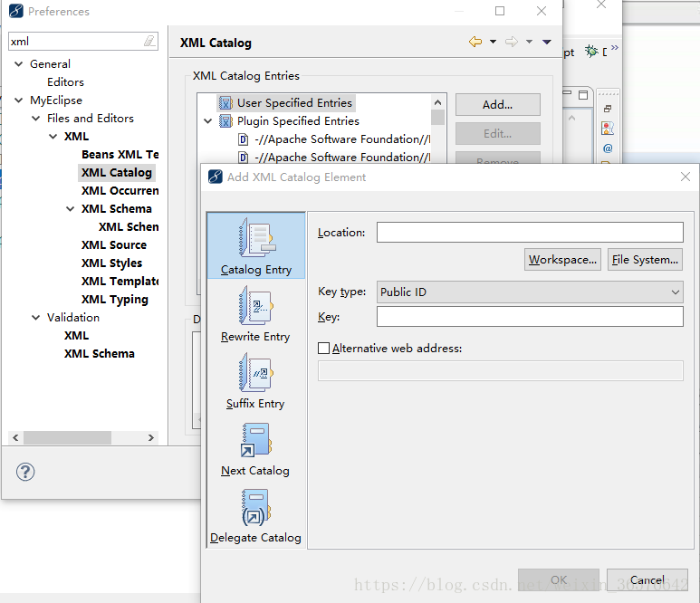
Task: Click the Remove button behind the dialog
Action: tap(498, 158)
